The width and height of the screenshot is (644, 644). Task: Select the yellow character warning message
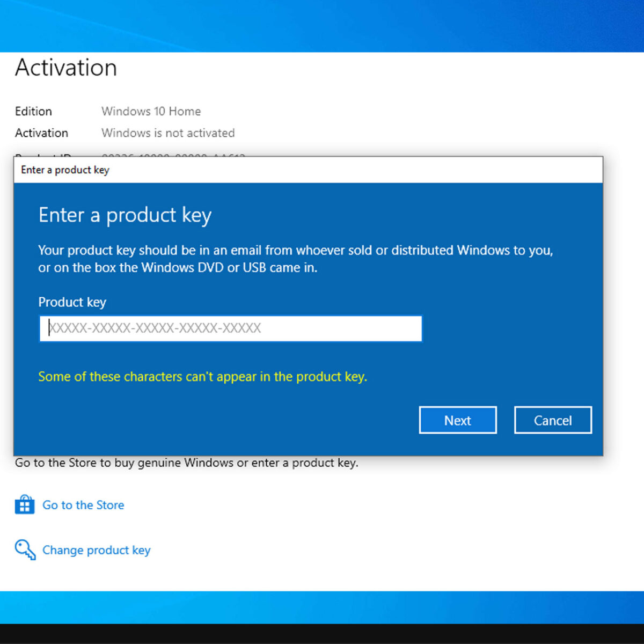click(202, 377)
